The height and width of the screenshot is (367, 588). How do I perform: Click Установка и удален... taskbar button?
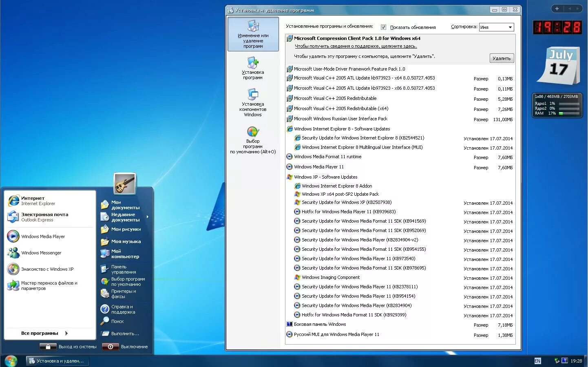click(x=57, y=361)
